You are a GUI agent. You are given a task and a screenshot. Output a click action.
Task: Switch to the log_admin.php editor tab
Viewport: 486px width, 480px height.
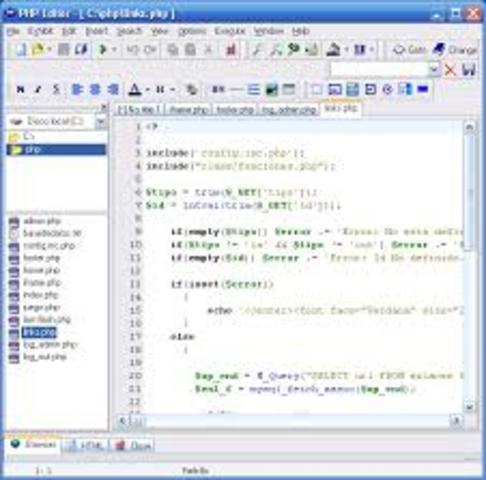289,109
